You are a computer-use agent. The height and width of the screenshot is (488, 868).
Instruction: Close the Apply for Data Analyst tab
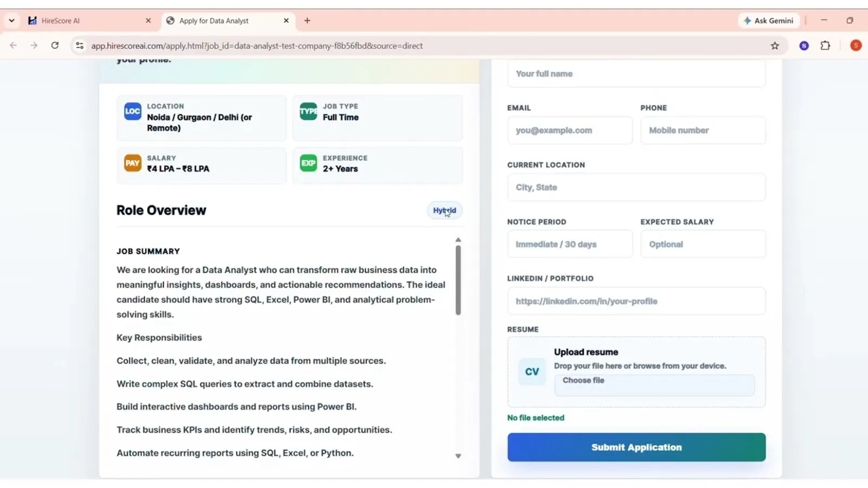286,21
